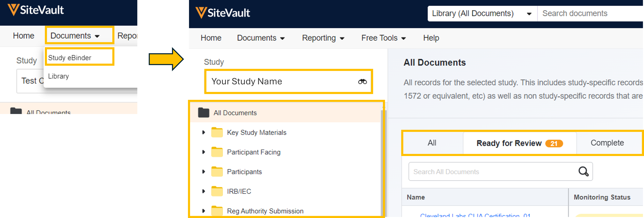This screenshot has height=218, width=644.
Task: Click the SiteVault logo in the right header
Action: tap(223, 13)
